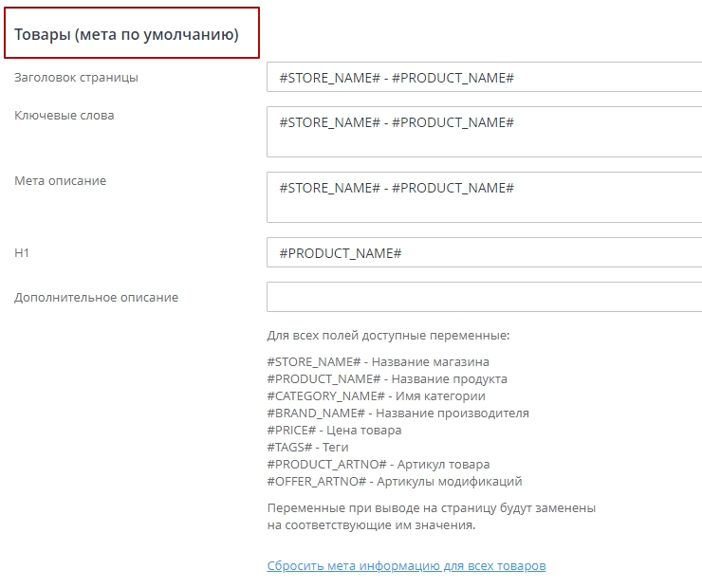Viewport: 702px width, 588px height.
Task: Click inside the 'Мета описание' text area
Action: point(484,197)
